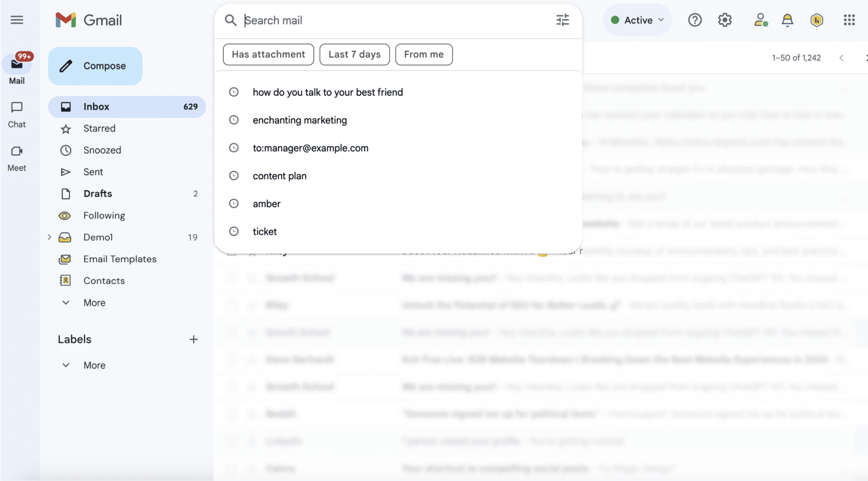The image size is (868, 481).
Task: Open the Active status dropdown
Action: (x=637, y=20)
